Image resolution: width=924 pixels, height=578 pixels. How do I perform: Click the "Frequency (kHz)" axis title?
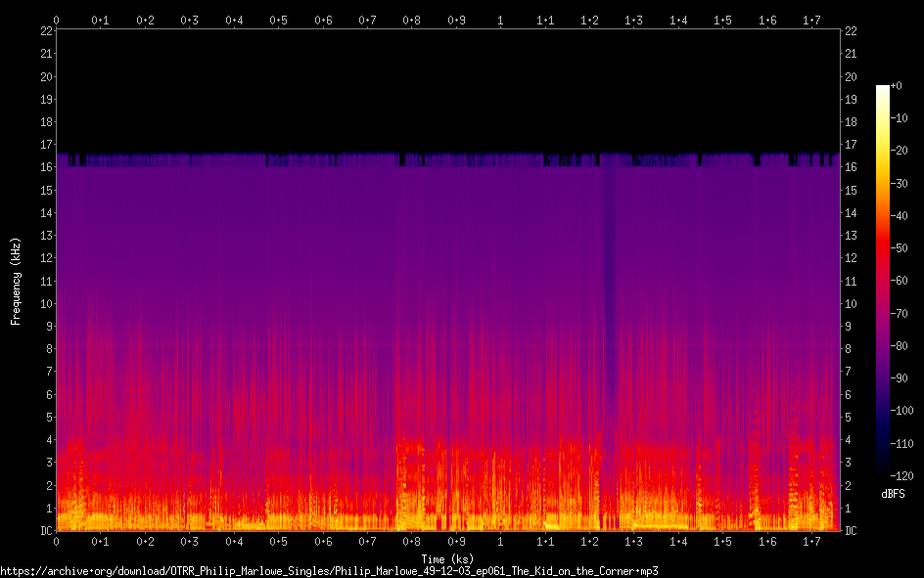(x=16, y=281)
